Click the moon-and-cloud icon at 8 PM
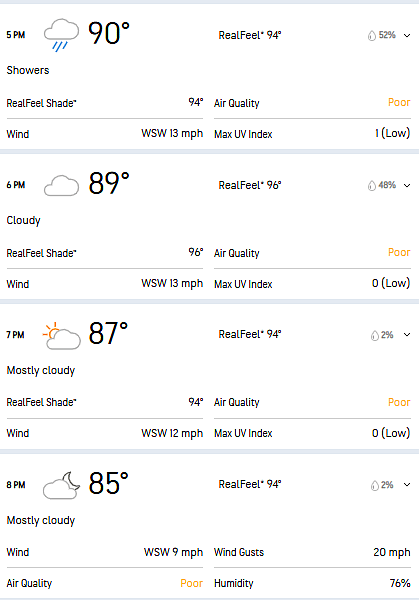The width and height of the screenshot is (419, 600). [x=61, y=485]
